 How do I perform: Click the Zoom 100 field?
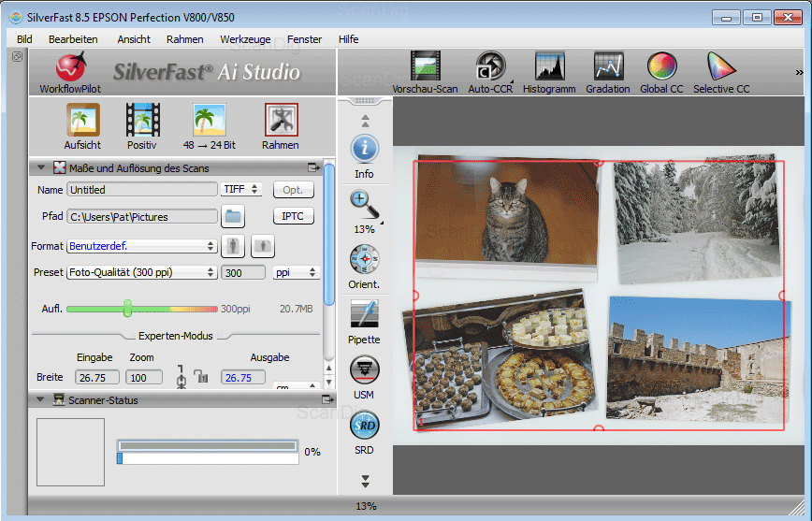[144, 378]
